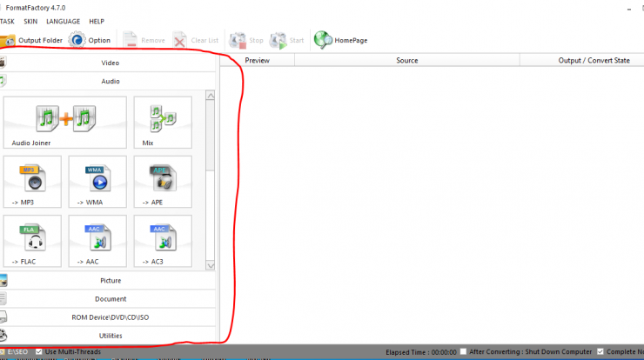Open the SKIN menu
The width and height of the screenshot is (644, 360).
30,22
